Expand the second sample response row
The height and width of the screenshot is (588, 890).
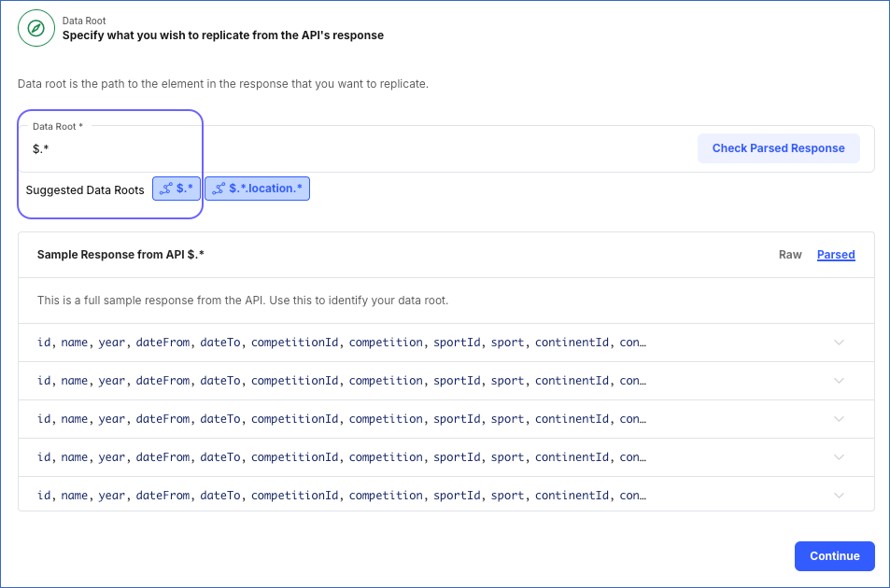pos(839,380)
